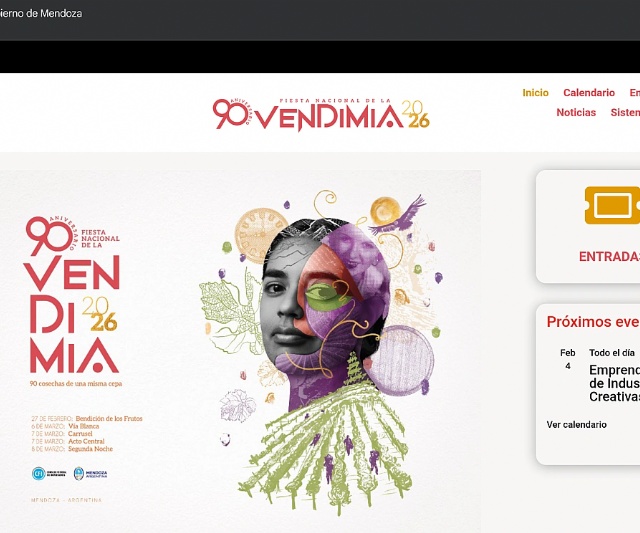Open the partially visible Sistema menu item
This screenshot has height=533, width=640.
point(625,112)
